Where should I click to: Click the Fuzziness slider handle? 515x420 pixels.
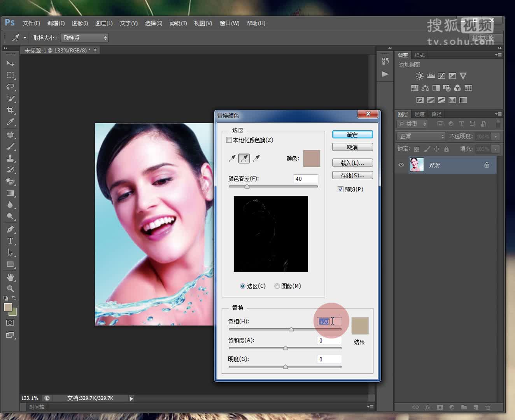pos(247,187)
